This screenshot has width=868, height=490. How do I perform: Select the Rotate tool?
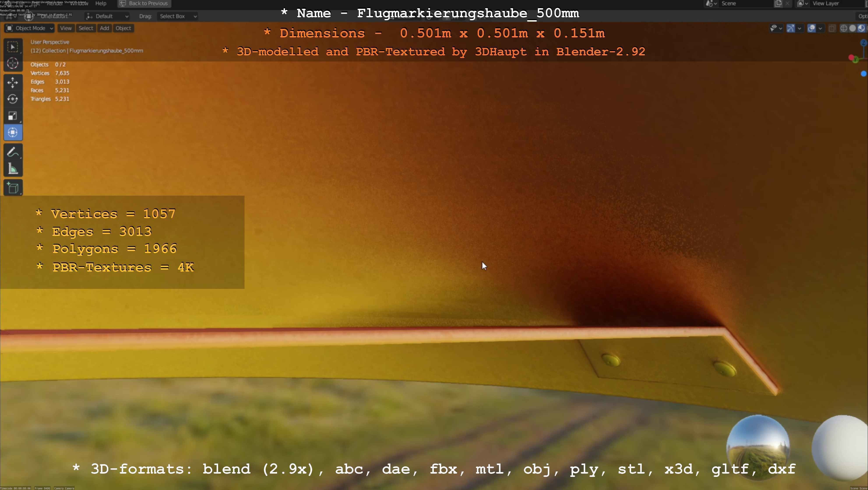coord(13,99)
